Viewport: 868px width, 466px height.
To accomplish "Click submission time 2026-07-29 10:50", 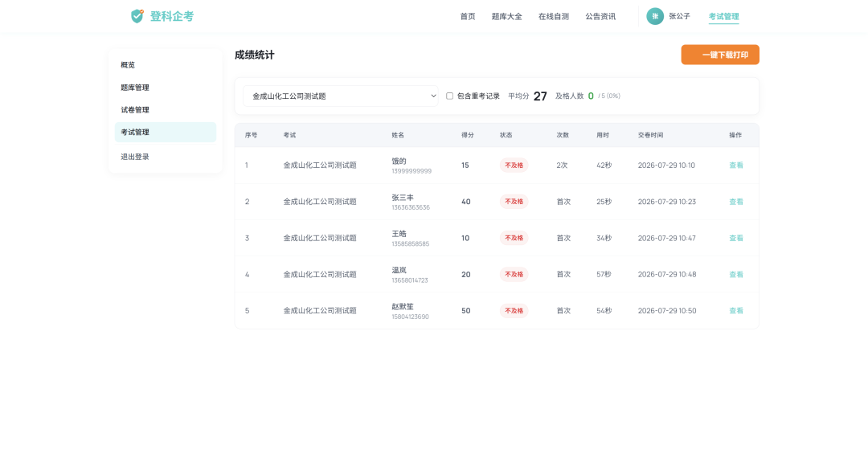I will click(667, 310).
